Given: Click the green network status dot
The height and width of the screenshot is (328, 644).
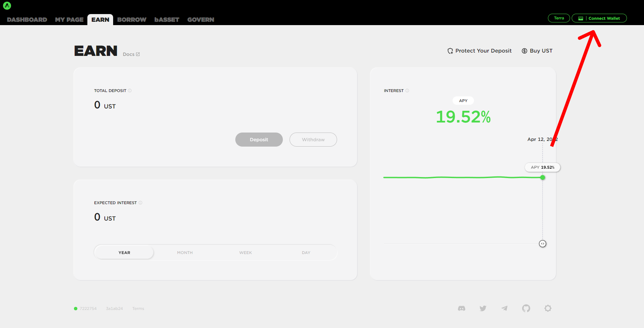Looking at the screenshot, I should point(76,309).
